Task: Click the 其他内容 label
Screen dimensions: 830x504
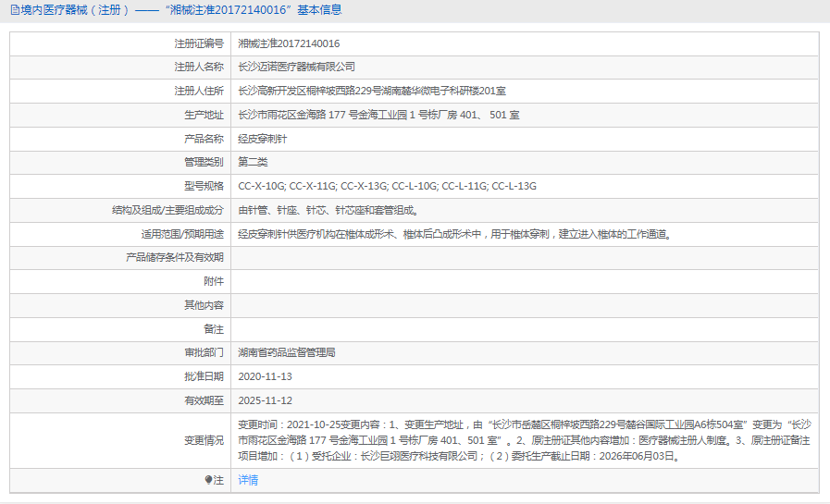Action: click(x=204, y=305)
